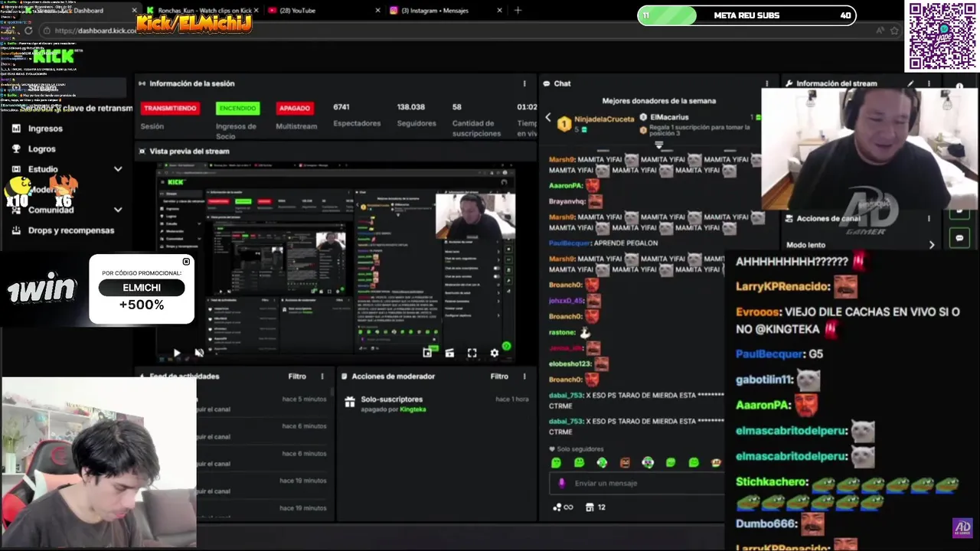Open the channel points infinity icon
980x551 pixels.
tap(563, 507)
